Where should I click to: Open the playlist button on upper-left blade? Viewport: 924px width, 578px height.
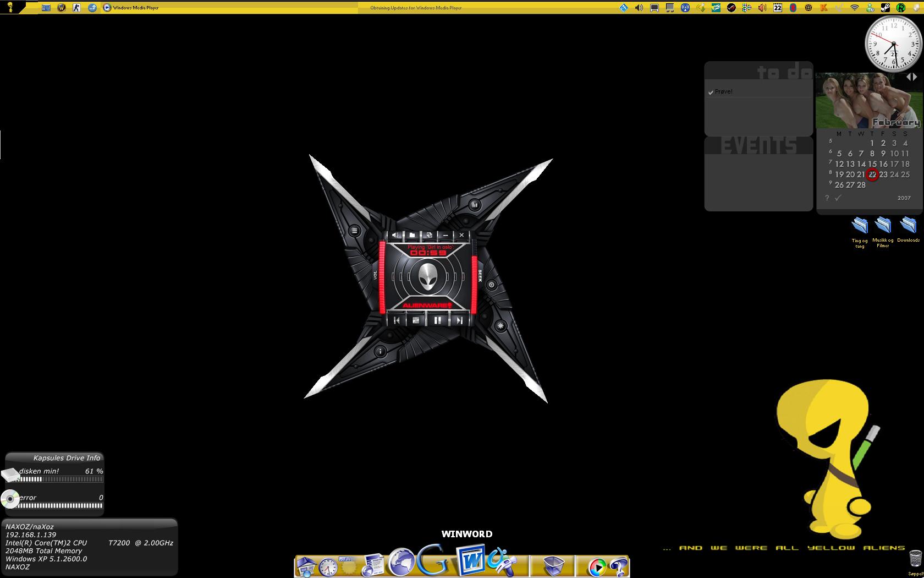(x=355, y=231)
